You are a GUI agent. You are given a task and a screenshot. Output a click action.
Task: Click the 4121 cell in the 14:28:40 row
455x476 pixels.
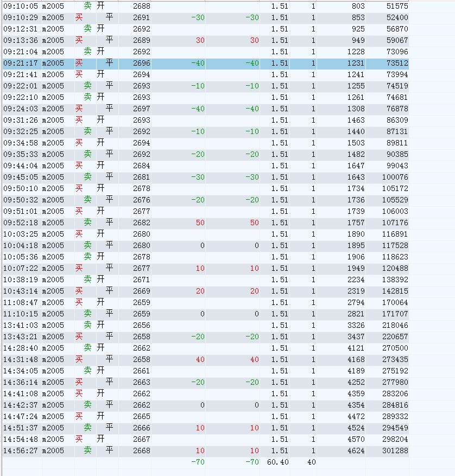click(355, 348)
